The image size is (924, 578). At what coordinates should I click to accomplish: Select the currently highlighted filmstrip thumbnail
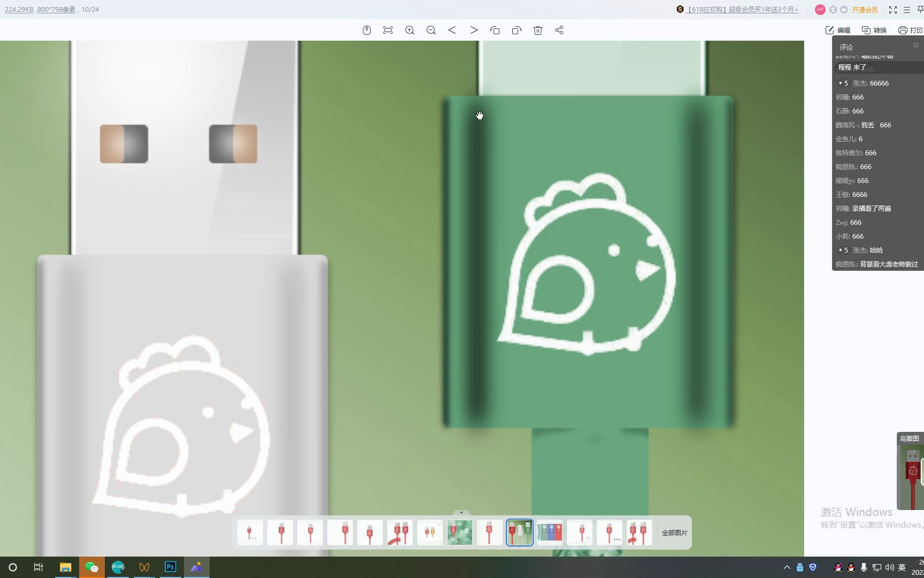point(520,533)
